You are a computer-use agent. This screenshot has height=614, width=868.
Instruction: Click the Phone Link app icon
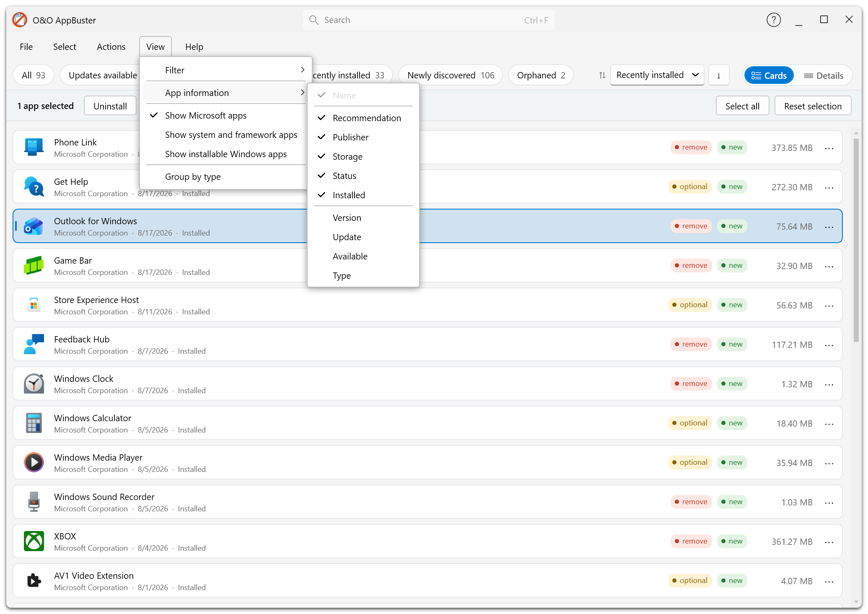(34, 147)
